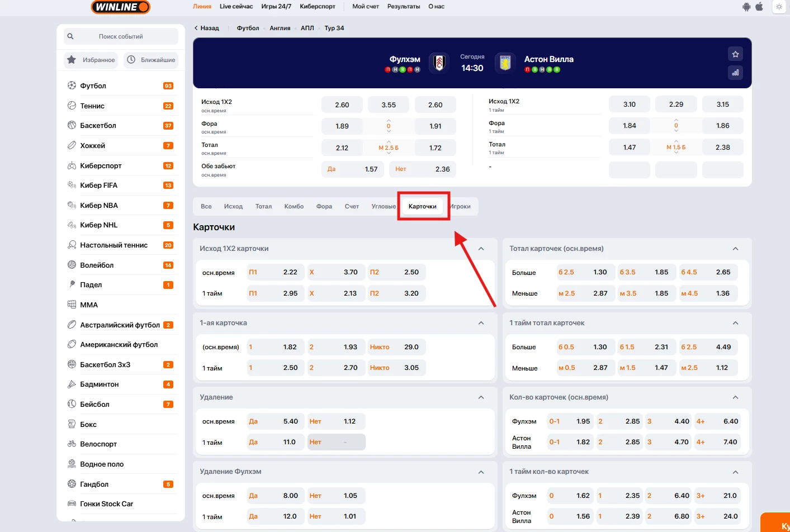This screenshot has height=532, width=790.
Task: Select the Tennis icon in sidebar
Action: coord(72,106)
